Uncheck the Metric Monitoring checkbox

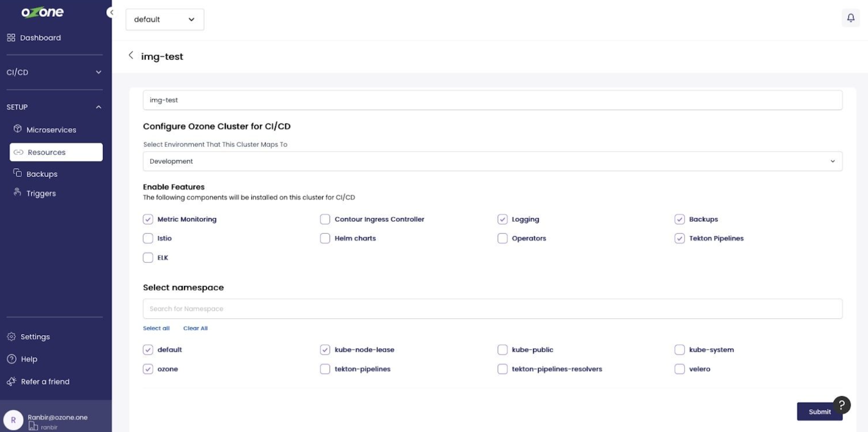tap(148, 219)
